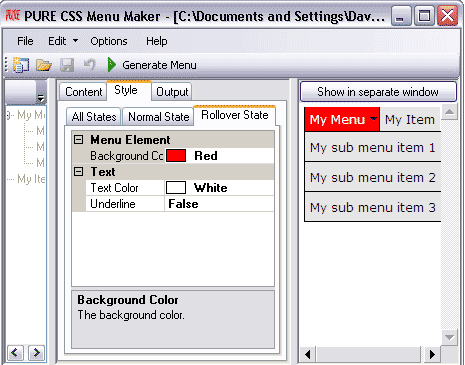This screenshot has width=465, height=365.
Task: Open file using the folder icon
Action: tap(44, 65)
